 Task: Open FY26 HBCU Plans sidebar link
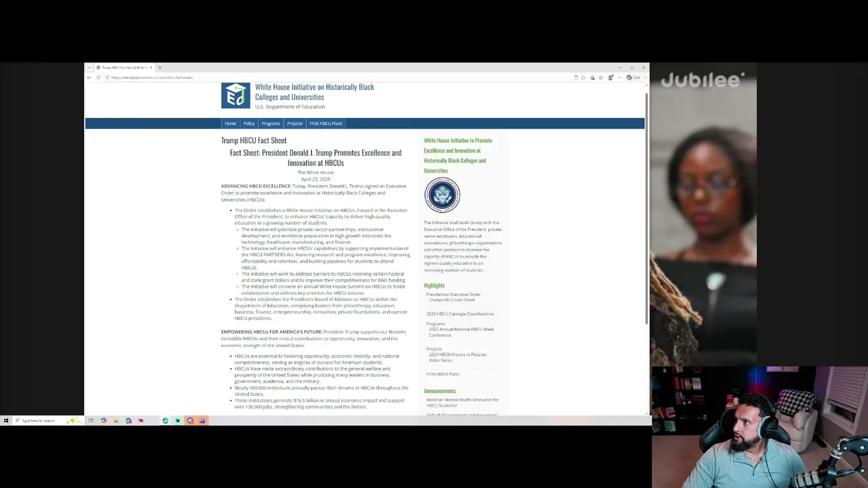coord(442,374)
